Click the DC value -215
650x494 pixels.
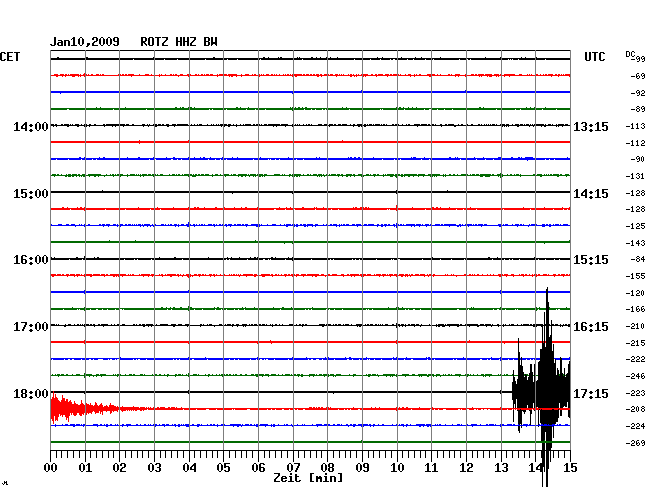(635, 343)
